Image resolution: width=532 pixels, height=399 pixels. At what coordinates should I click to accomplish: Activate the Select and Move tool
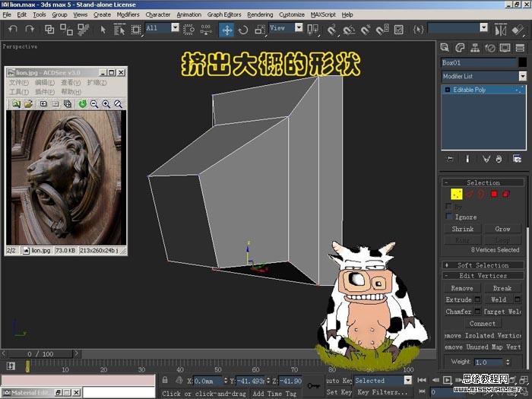click(226, 30)
